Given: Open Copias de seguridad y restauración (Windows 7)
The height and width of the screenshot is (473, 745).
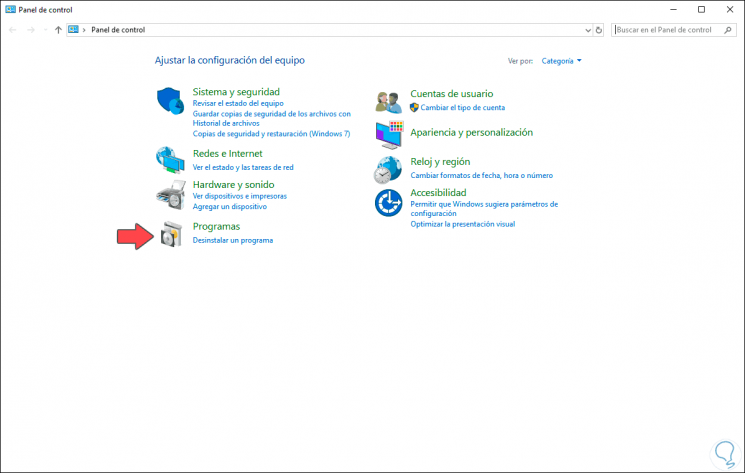Looking at the screenshot, I should [x=271, y=133].
